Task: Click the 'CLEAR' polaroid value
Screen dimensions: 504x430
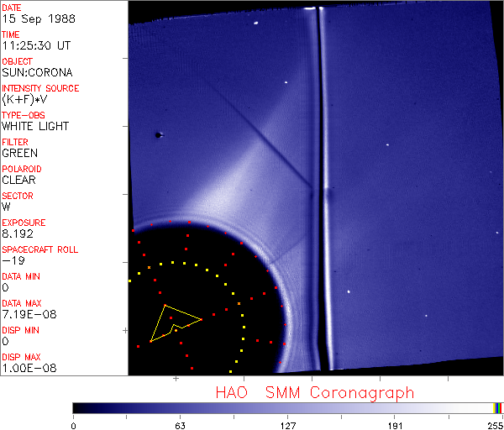Action: 18,180
